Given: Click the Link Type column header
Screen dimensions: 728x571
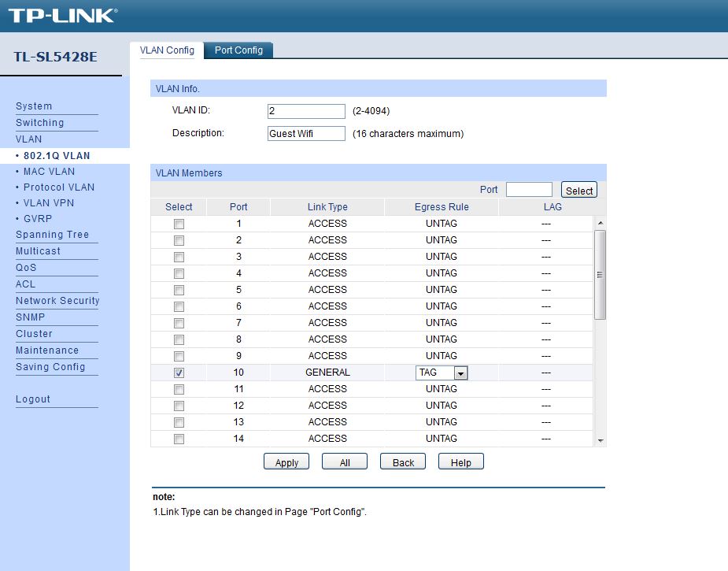Looking at the screenshot, I should (x=327, y=207).
